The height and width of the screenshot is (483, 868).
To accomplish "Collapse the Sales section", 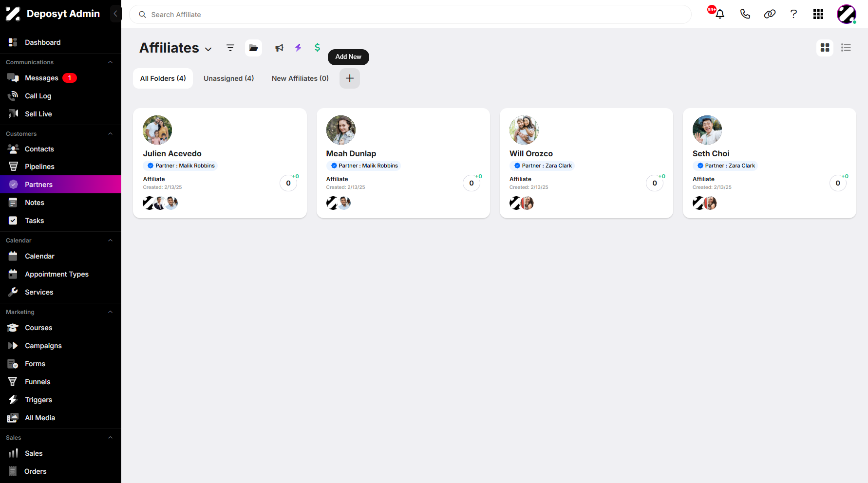I will 110,438.
